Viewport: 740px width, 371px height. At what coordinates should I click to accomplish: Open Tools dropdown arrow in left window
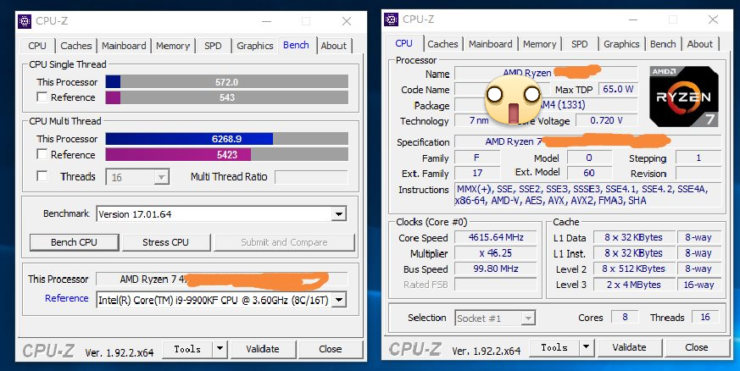pos(220,349)
